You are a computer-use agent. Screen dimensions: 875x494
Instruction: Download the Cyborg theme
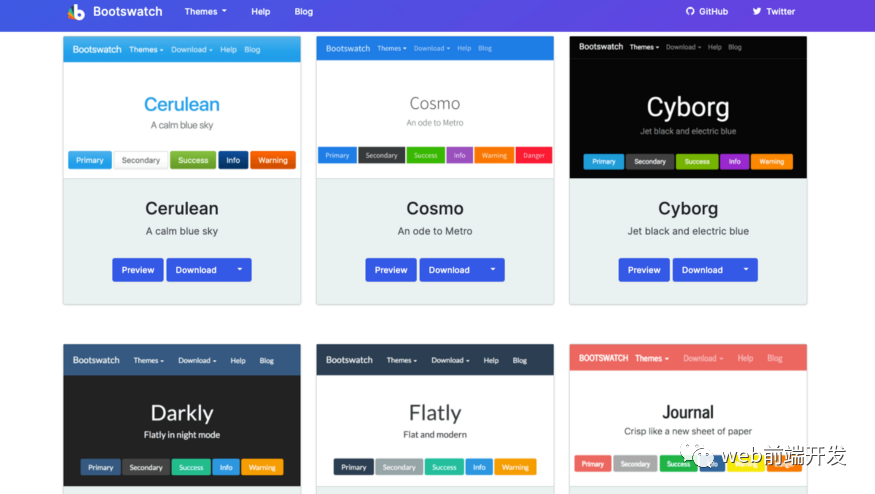pyautogui.click(x=703, y=270)
